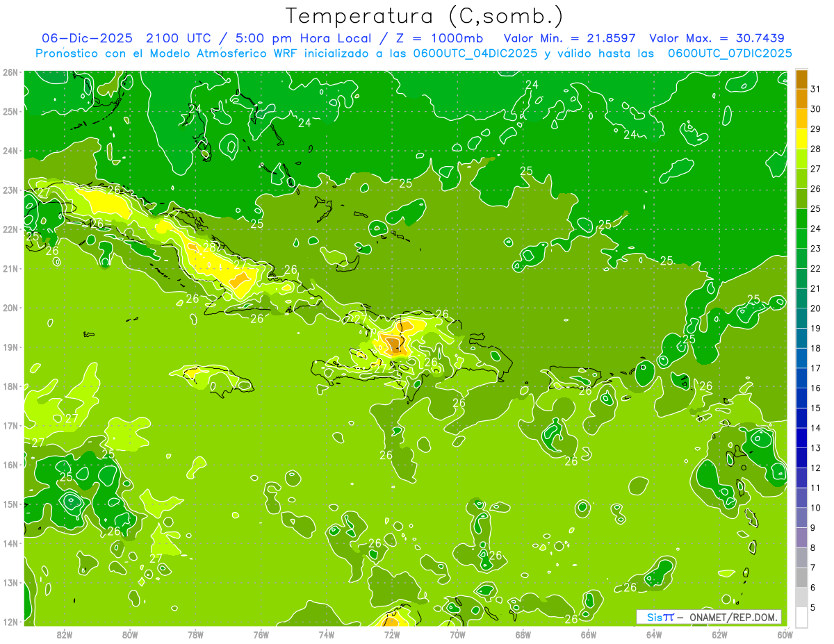Click the yellow legend swatch between 28 and 29
The height and width of the screenshot is (644, 834).
point(801,139)
